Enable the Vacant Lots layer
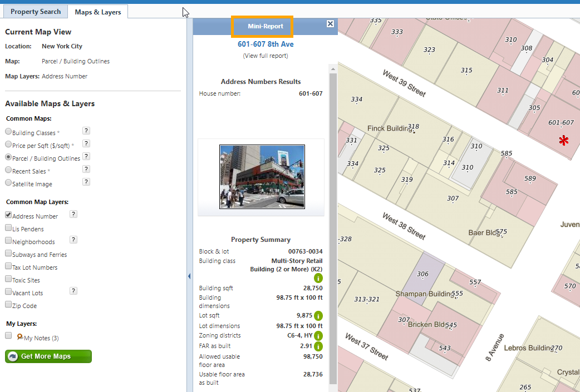The height and width of the screenshot is (392, 580). point(8,291)
